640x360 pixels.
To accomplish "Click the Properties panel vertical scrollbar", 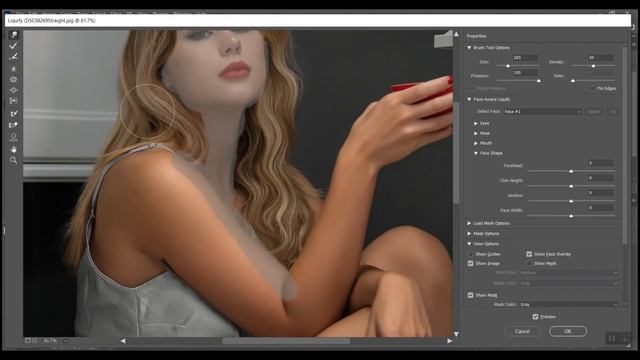I will pos(624,145).
